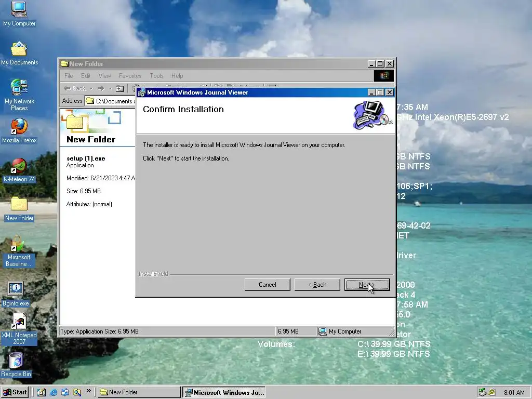Open Edit menu in New Folder window
532x399 pixels.
[x=86, y=76]
